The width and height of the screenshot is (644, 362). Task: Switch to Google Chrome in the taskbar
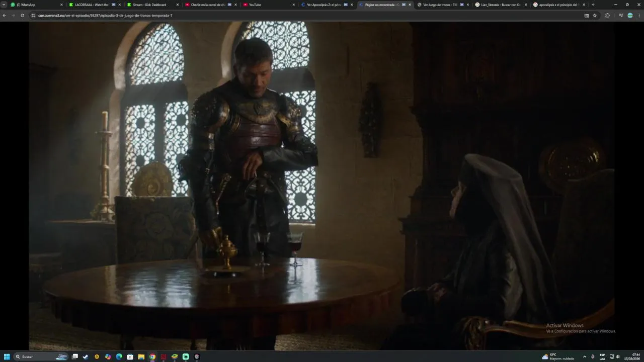(152, 356)
